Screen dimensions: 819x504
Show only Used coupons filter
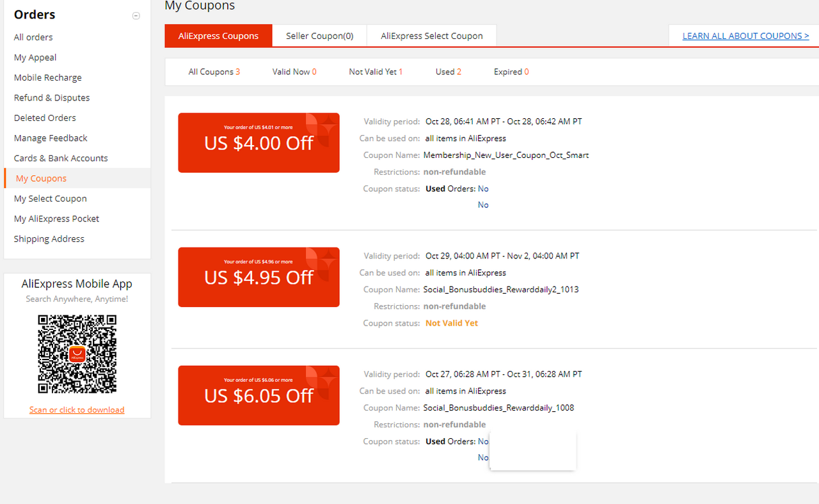click(x=449, y=72)
